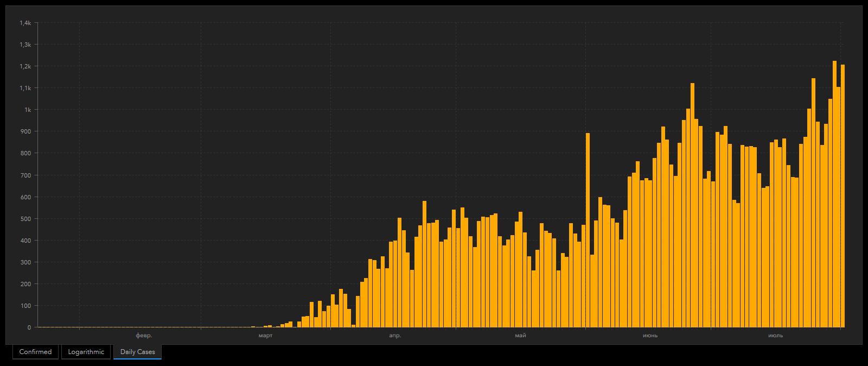Select the апр. label on the x-axis
Image resolution: width=868 pixels, height=366 pixels.
click(x=395, y=336)
